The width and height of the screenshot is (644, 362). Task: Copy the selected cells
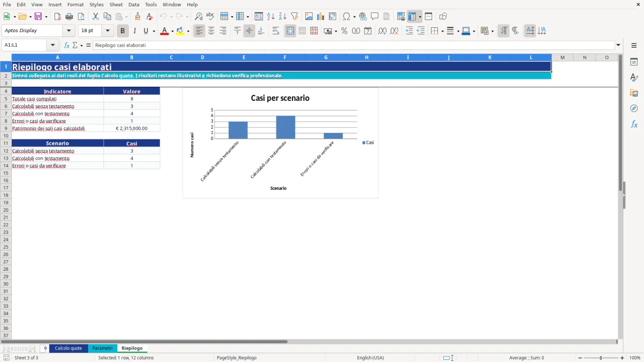coord(107,17)
